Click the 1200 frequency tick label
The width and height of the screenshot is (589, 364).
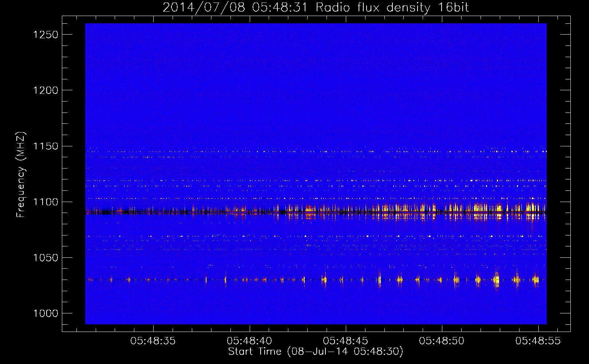click(x=46, y=90)
